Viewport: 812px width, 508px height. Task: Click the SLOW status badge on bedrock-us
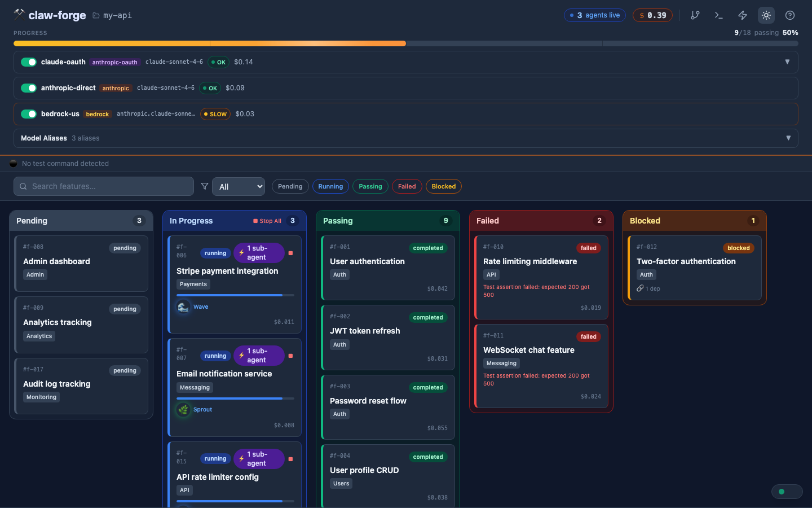215,114
